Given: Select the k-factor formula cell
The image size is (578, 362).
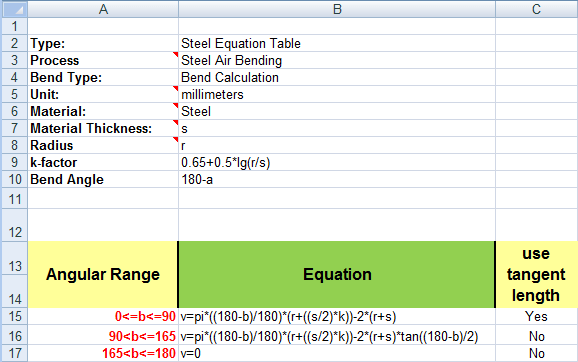Looking at the screenshot, I should (x=337, y=162).
